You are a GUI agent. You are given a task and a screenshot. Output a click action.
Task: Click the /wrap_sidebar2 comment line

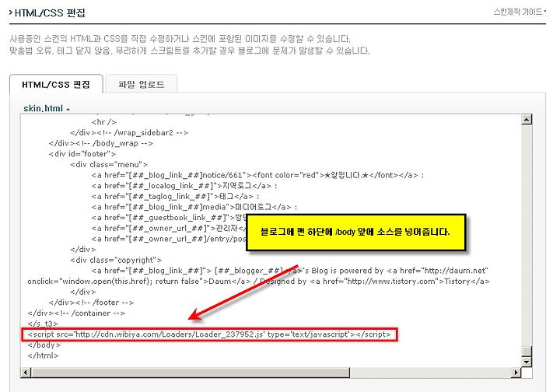(129, 133)
